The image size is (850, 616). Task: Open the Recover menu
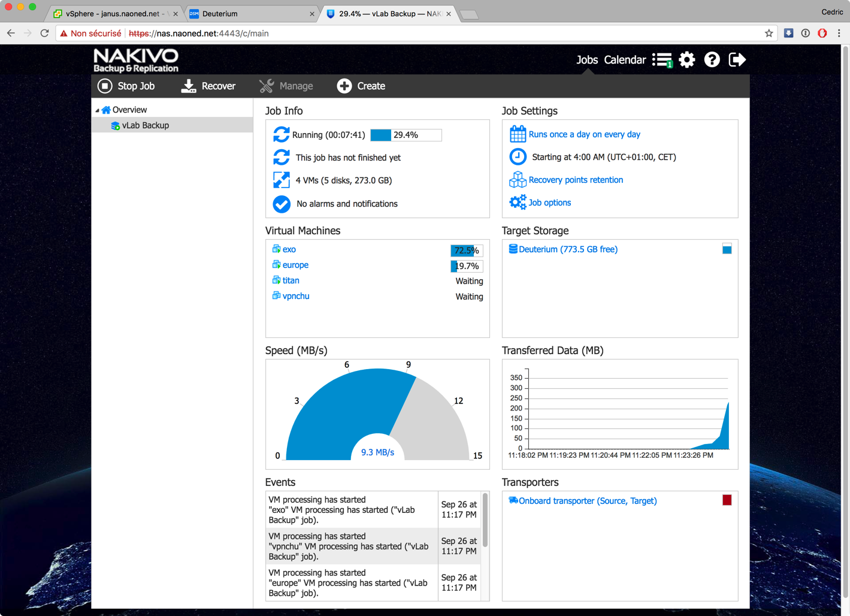tap(208, 86)
